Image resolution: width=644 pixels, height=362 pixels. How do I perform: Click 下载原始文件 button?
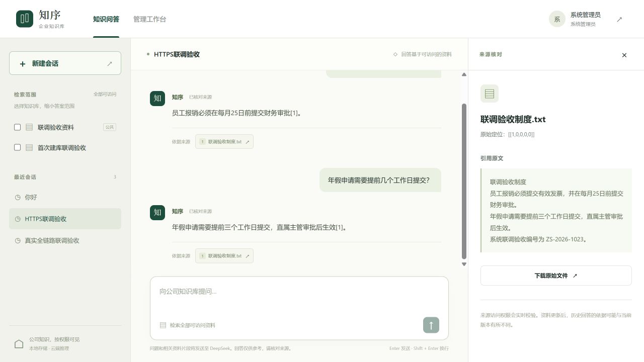click(x=556, y=276)
